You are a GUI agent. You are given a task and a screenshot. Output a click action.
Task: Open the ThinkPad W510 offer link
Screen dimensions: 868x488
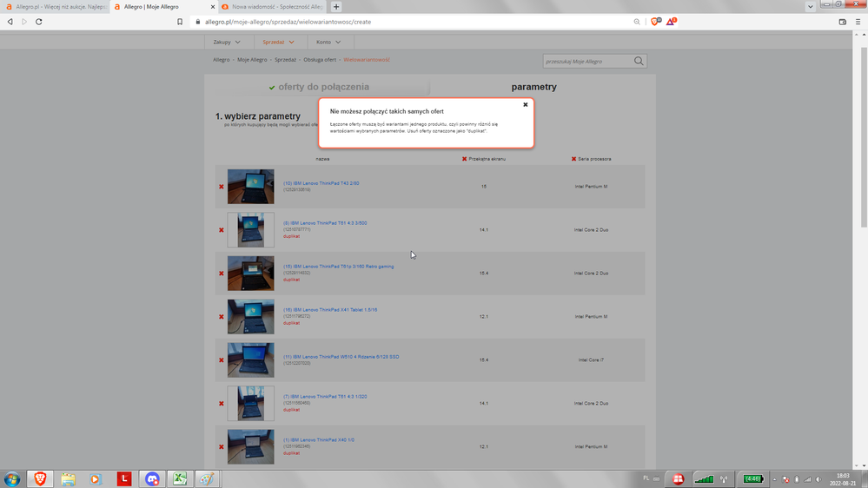click(341, 357)
